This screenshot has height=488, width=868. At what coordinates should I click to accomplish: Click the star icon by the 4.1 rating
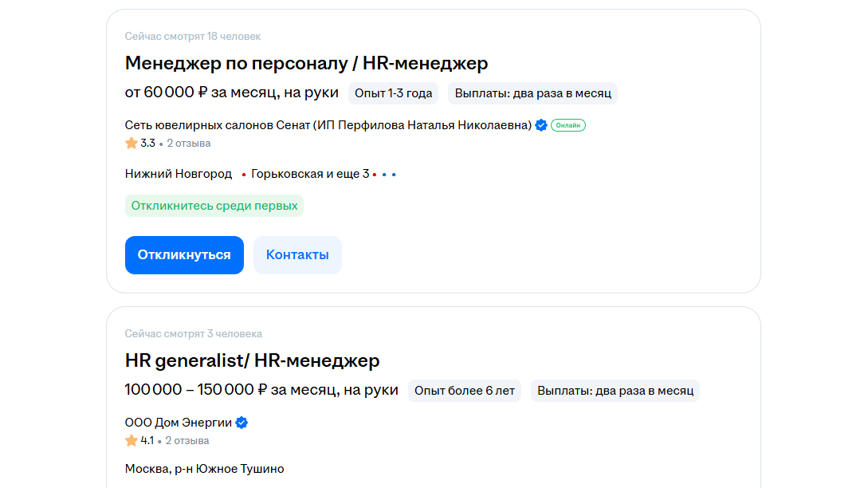132,440
